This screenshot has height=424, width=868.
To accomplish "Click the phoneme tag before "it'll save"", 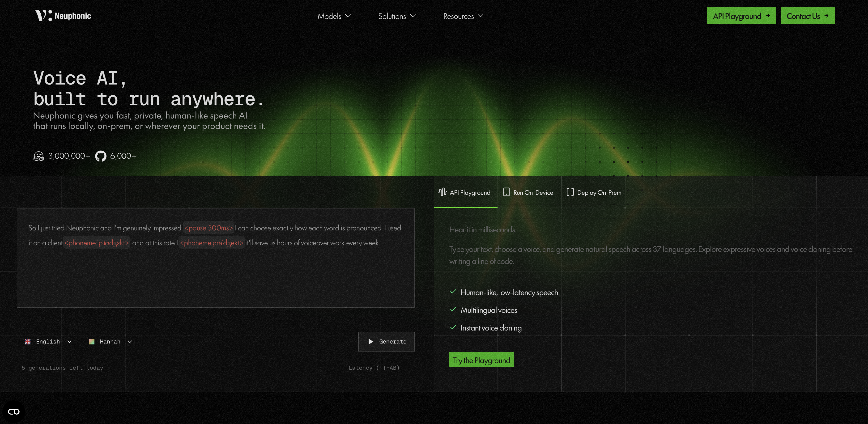I will 211,243.
